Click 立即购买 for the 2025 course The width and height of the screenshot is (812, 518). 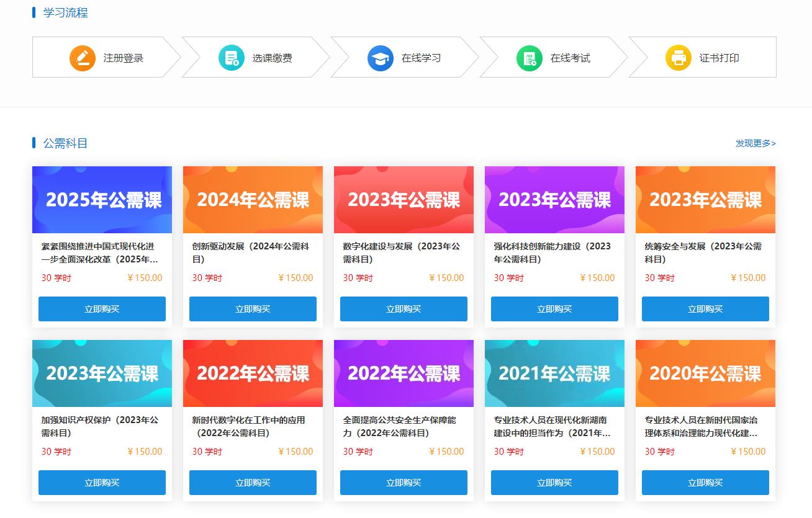[x=102, y=309]
